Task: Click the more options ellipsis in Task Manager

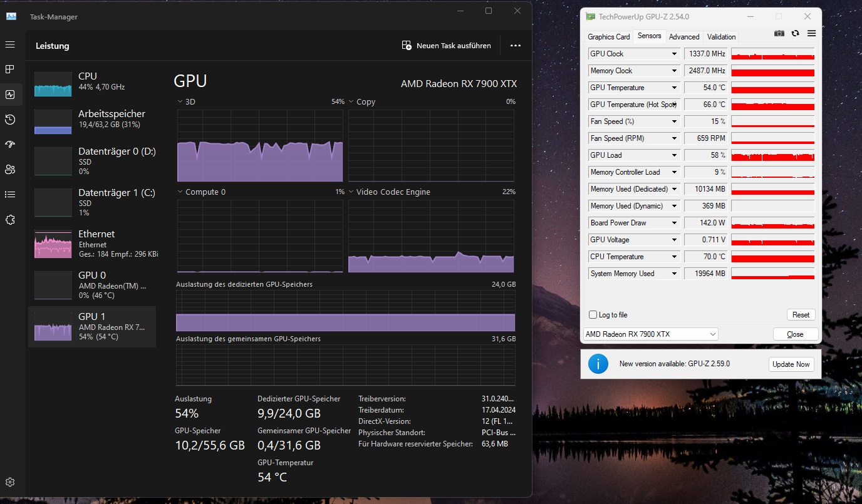Action: (x=516, y=46)
